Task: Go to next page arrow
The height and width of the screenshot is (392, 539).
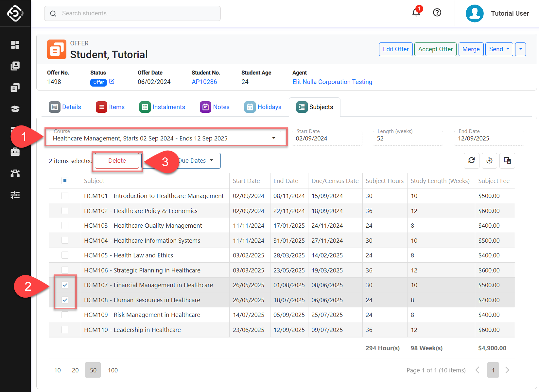Action: point(507,370)
